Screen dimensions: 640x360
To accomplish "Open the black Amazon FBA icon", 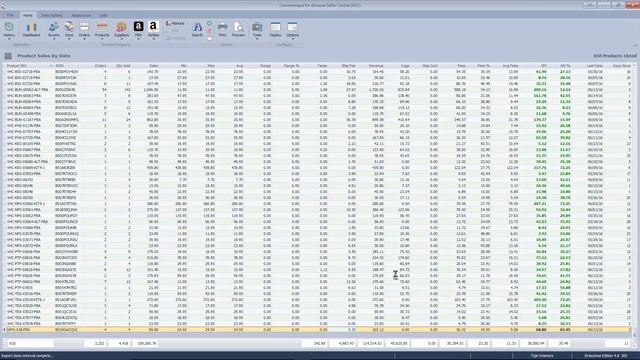I will tap(138, 30).
